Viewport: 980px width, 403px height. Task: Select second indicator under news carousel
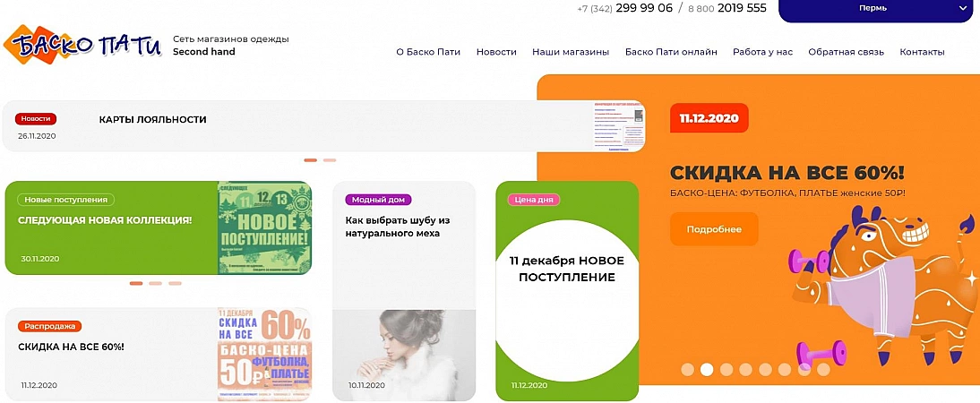click(330, 160)
